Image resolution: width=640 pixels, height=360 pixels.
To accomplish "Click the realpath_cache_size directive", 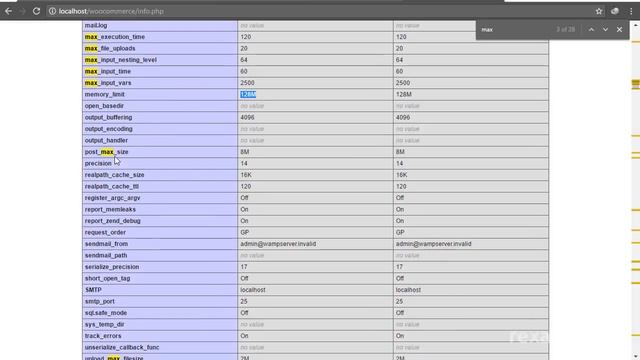I will click(114, 175).
